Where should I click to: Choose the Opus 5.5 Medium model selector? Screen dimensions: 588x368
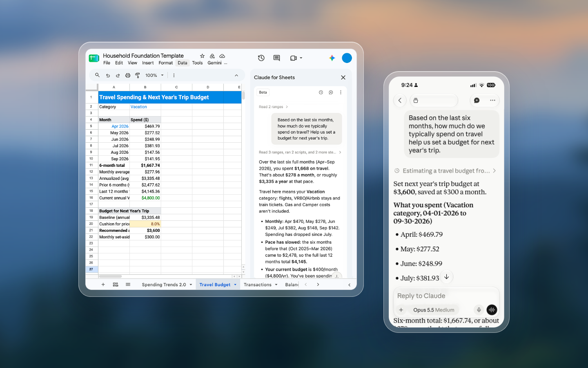click(x=434, y=310)
